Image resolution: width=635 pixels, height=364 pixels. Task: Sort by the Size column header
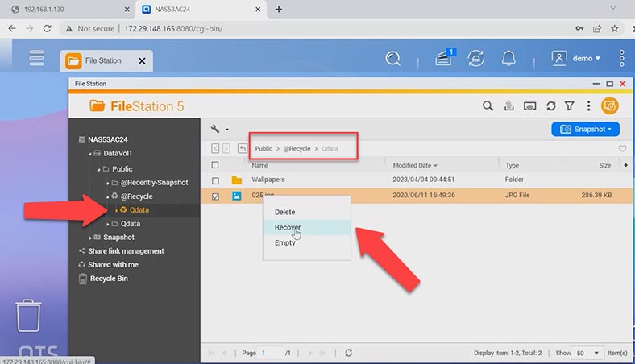pos(604,165)
